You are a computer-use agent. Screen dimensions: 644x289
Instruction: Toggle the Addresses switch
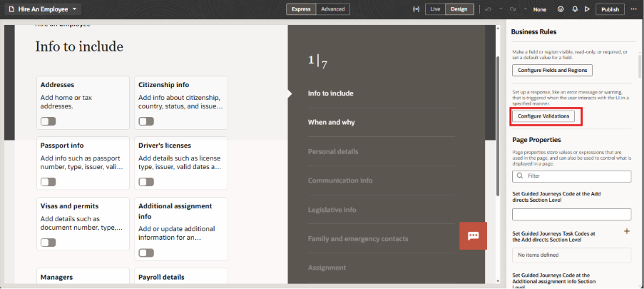pyautogui.click(x=48, y=121)
